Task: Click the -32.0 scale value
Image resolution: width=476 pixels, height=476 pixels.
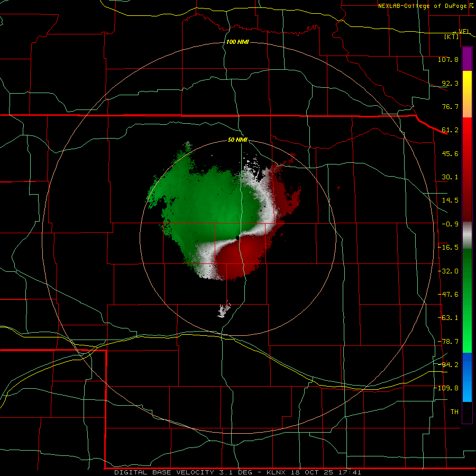Action: pyautogui.click(x=448, y=271)
